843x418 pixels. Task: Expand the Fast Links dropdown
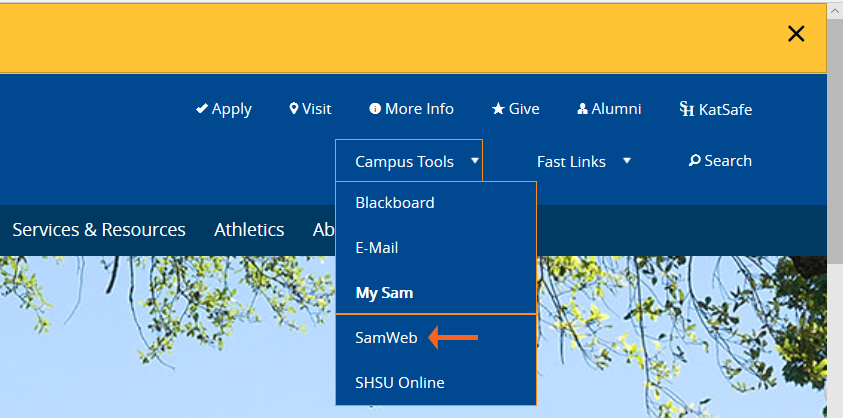pyautogui.click(x=584, y=161)
